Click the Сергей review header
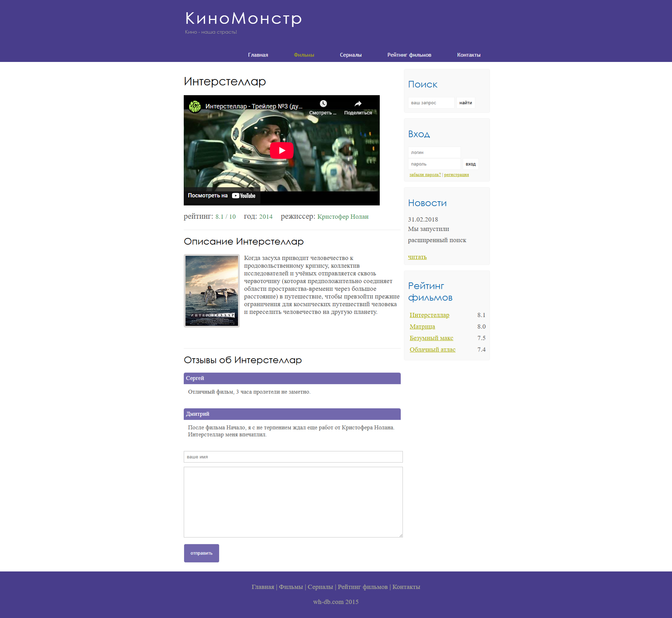Viewport: 672px width, 618px height. point(292,378)
